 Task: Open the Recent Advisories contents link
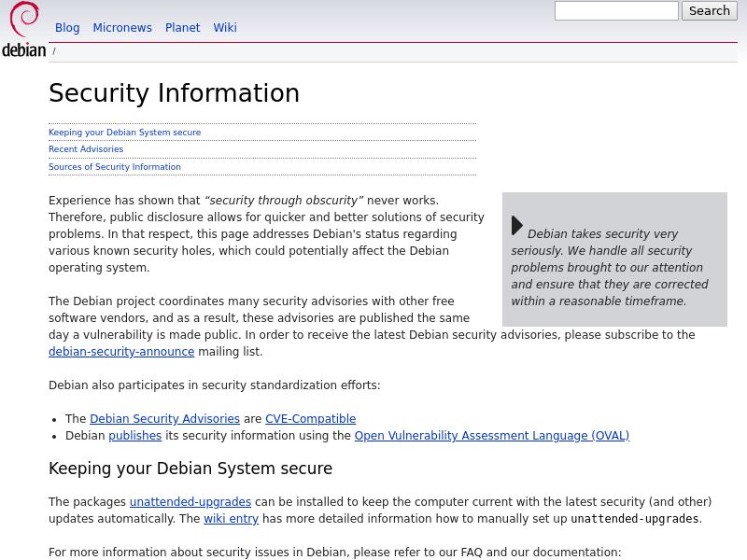point(86,149)
